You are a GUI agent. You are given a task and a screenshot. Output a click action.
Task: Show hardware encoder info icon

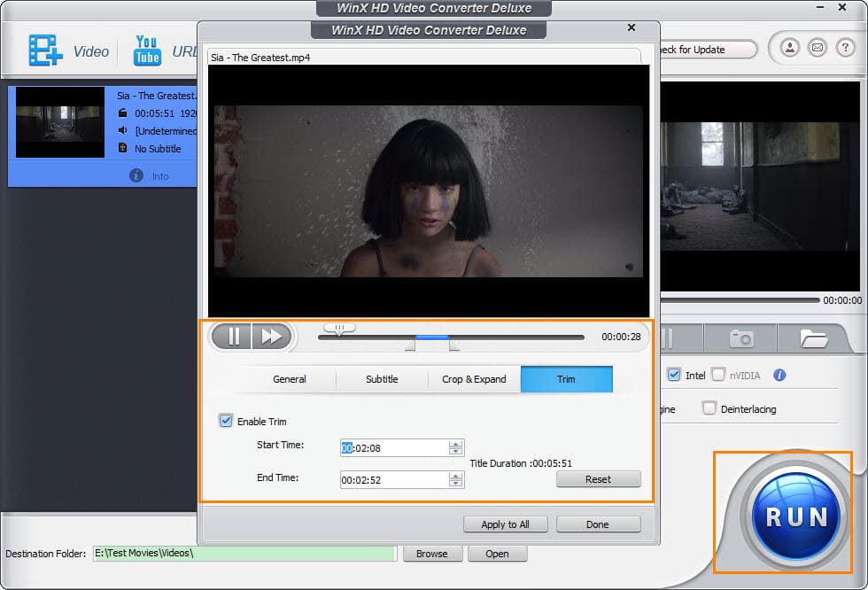[779, 376]
